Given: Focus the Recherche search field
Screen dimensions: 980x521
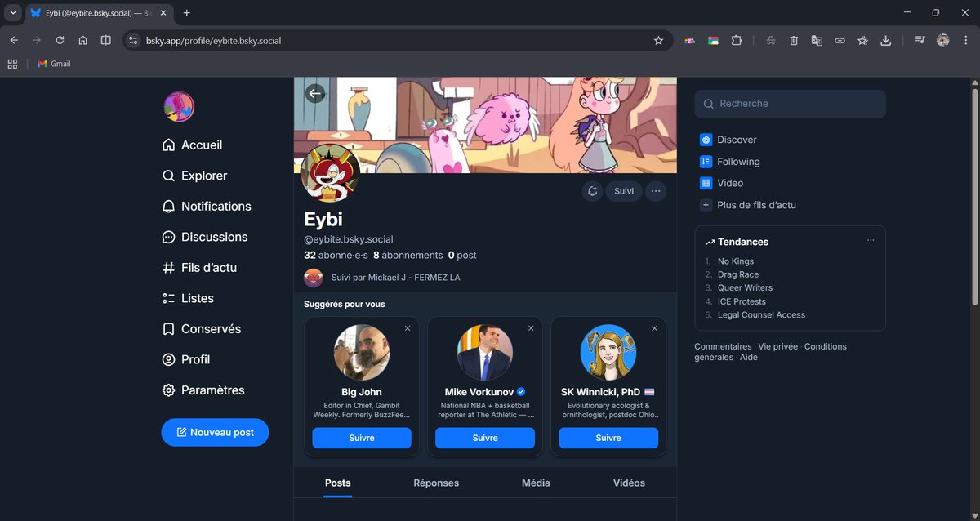Looking at the screenshot, I should coord(791,104).
